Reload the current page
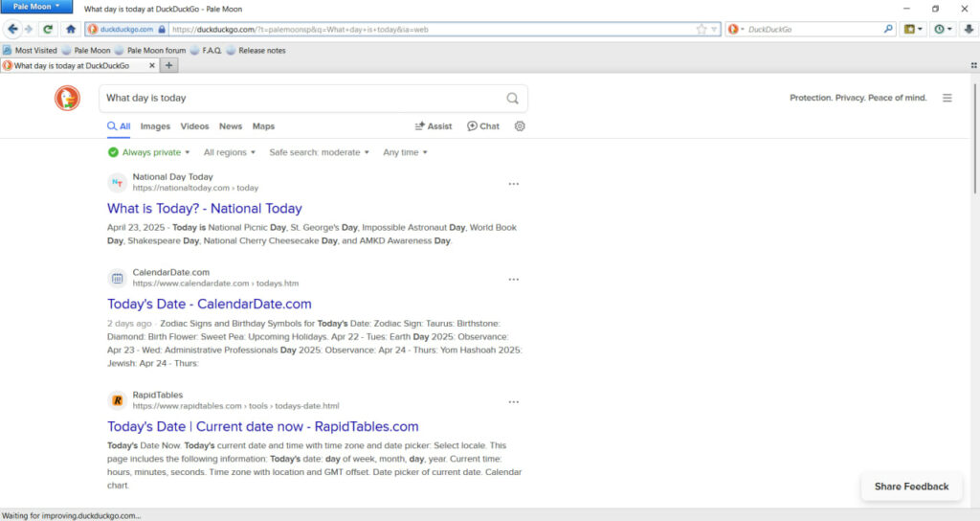This screenshot has height=521, width=980. (x=48, y=29)
